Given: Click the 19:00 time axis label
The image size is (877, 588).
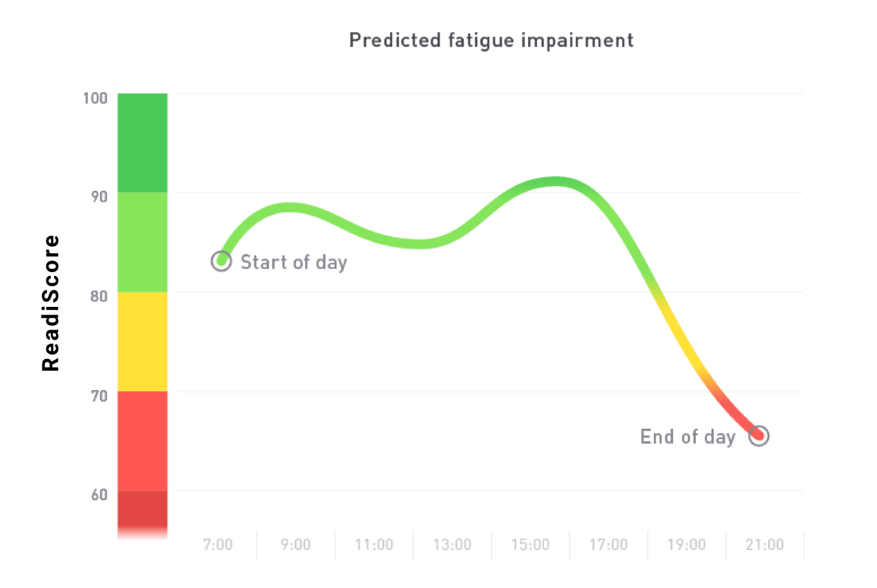Looking at the screenshot, I should pos(686,545).
